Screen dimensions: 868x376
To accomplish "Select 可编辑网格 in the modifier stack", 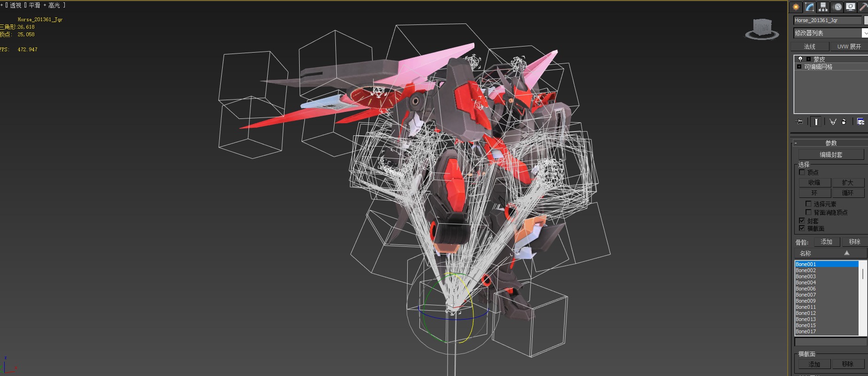I will tap(818, 67).
